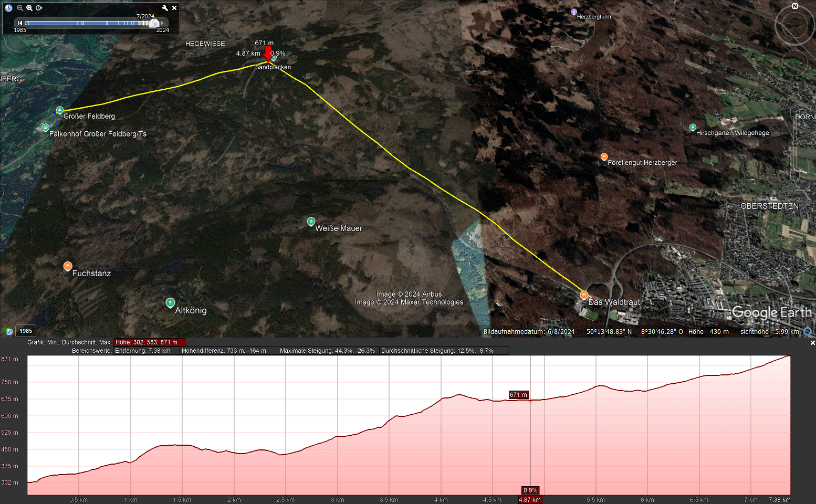
Task: Open time slider options wrench
Action: pyautogui.click(x=165, y=8)
